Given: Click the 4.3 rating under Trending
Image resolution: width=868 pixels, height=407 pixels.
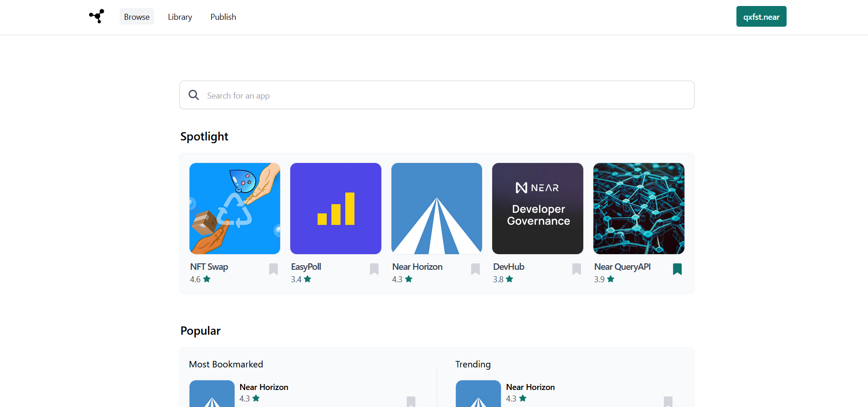Looking at the screenshot, I should click(x=511, y=399).
